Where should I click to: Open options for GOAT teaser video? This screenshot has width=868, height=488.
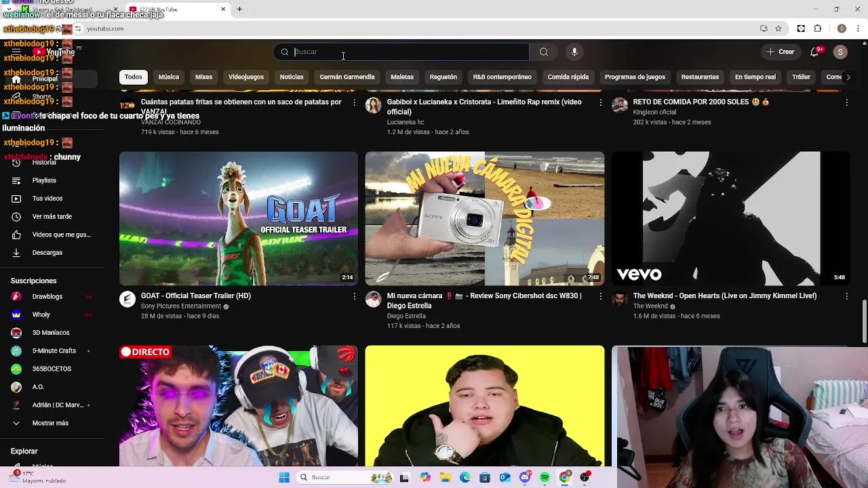coord(354,296)
